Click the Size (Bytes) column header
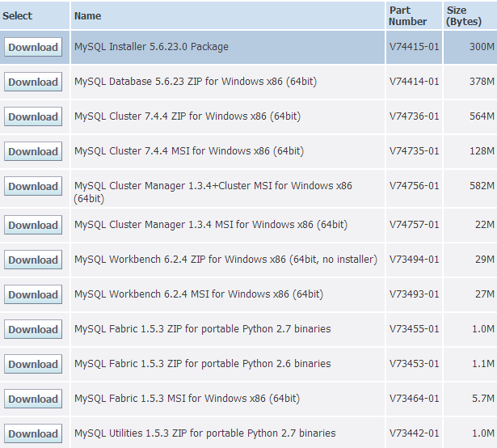The image size is (497, 448). [464, 16]
